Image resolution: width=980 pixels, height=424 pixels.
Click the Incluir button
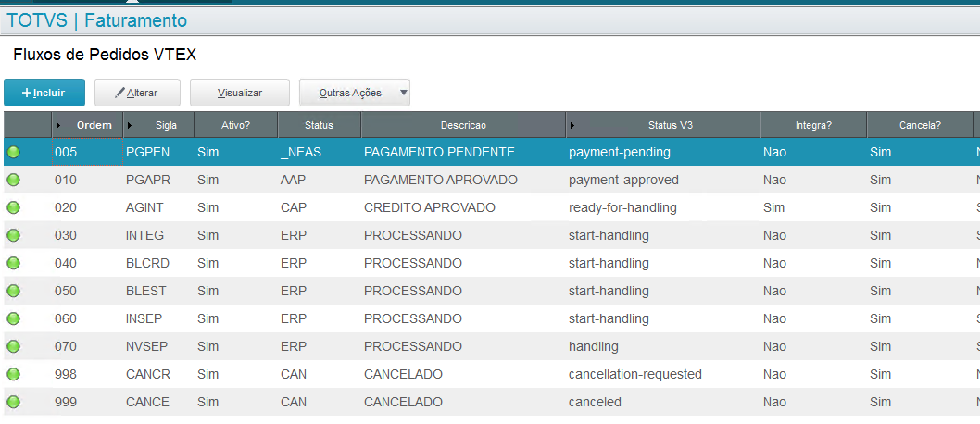44,93
